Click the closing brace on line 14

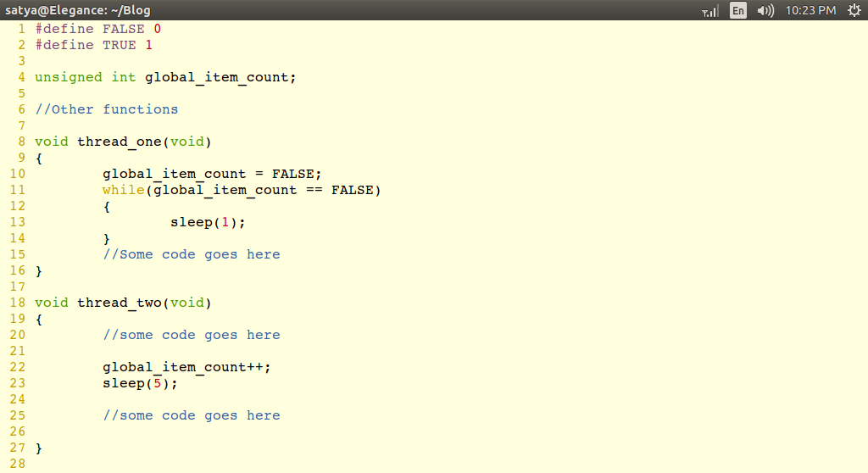point(106,239)
